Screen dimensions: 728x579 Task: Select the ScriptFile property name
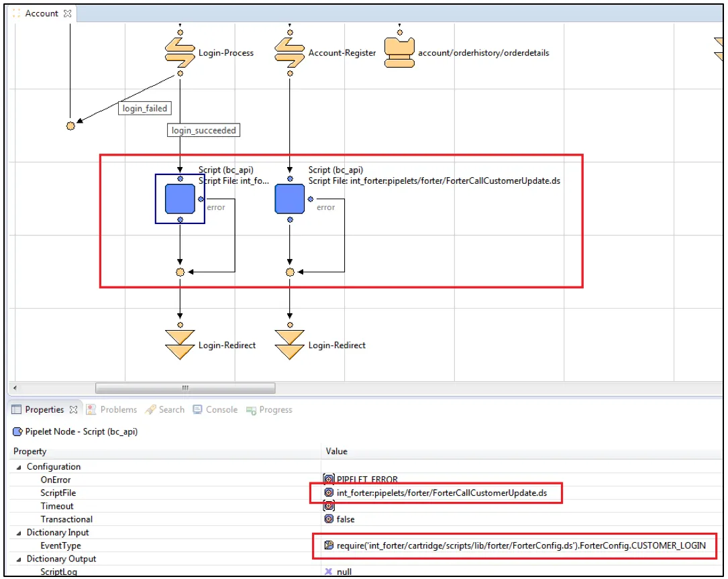pos(58,492)
